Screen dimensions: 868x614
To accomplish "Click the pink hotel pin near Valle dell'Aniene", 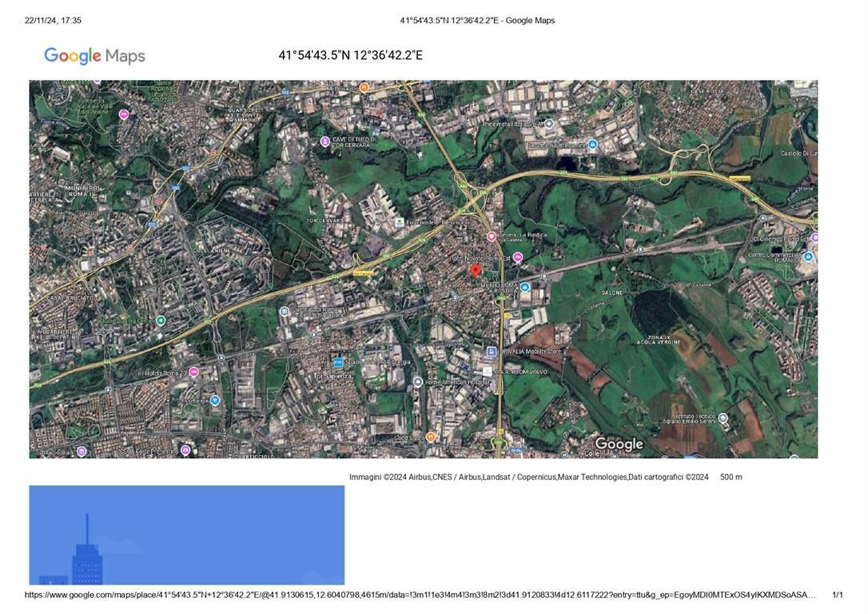I will (124, 114).
